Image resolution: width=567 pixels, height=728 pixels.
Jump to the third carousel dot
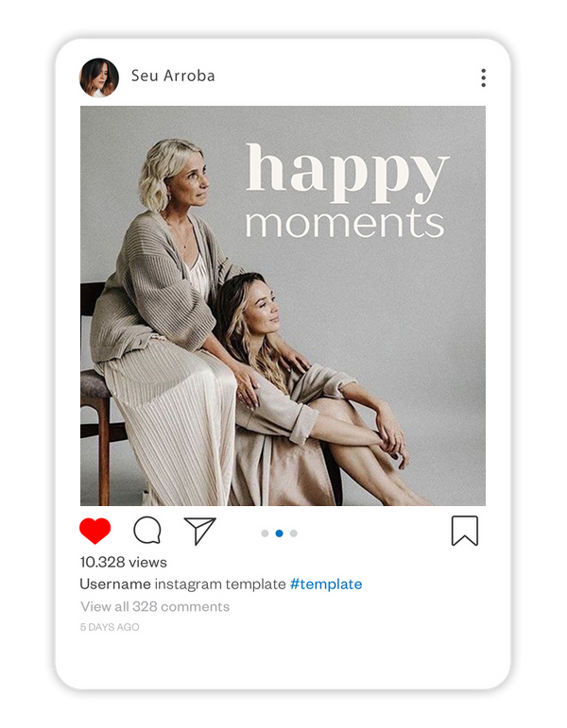pyautogui.click(x=294, y=533)
